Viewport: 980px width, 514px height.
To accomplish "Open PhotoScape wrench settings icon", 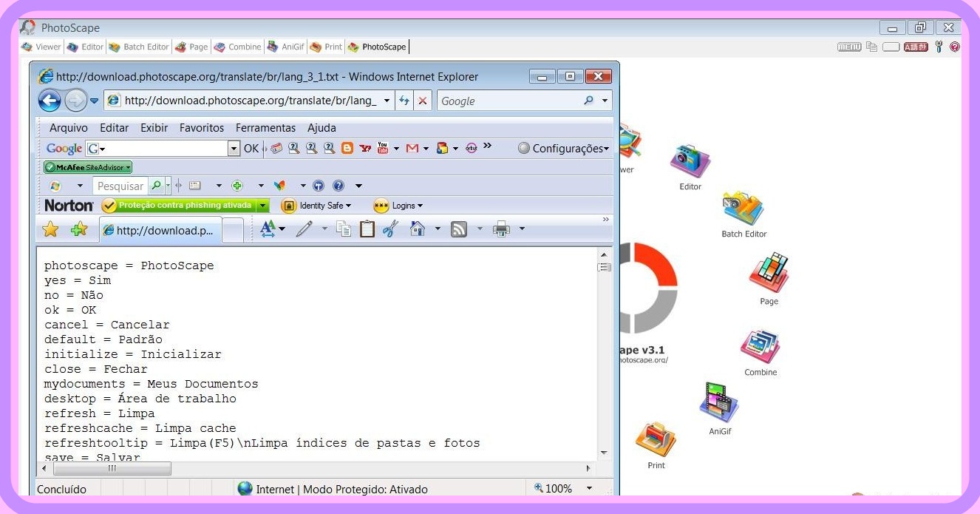I will 939,47.
